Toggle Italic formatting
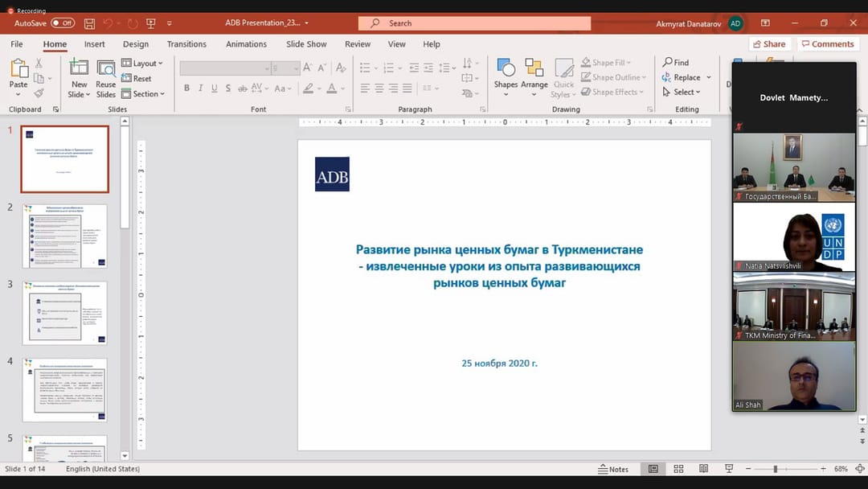Screen dimensions: 868x489 coord(200,88)
